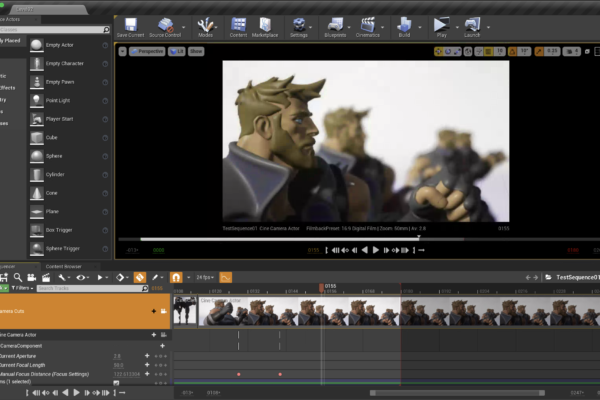Open the Cinematics toolbar icon
Screen dimensions: 600x400
coord(367,27)
